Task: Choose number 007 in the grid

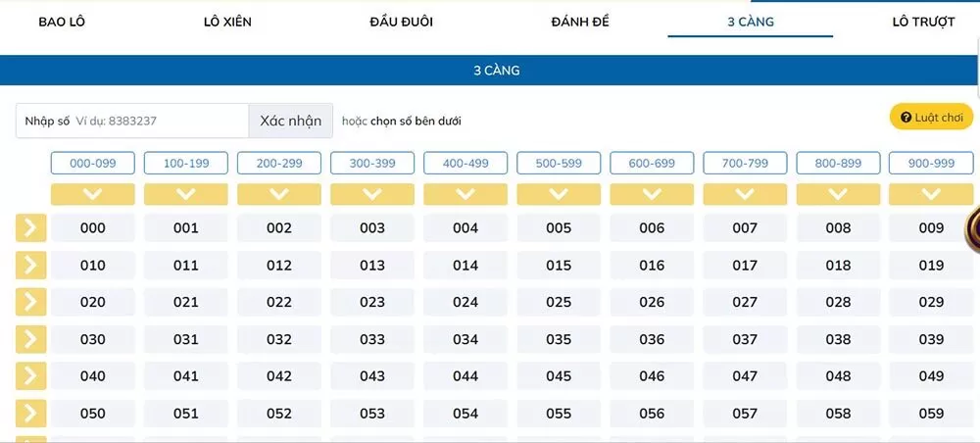Action: 745,228
